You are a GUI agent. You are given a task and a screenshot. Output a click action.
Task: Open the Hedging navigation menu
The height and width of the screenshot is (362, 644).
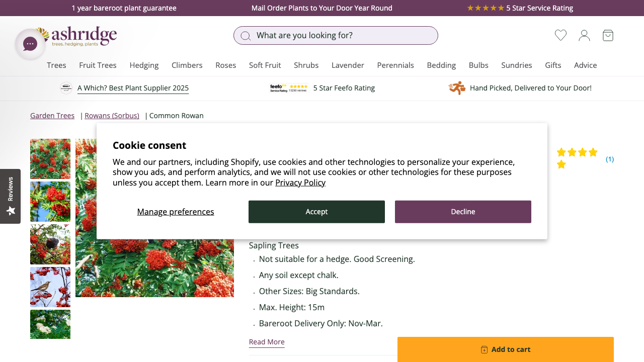coord(144,65)
